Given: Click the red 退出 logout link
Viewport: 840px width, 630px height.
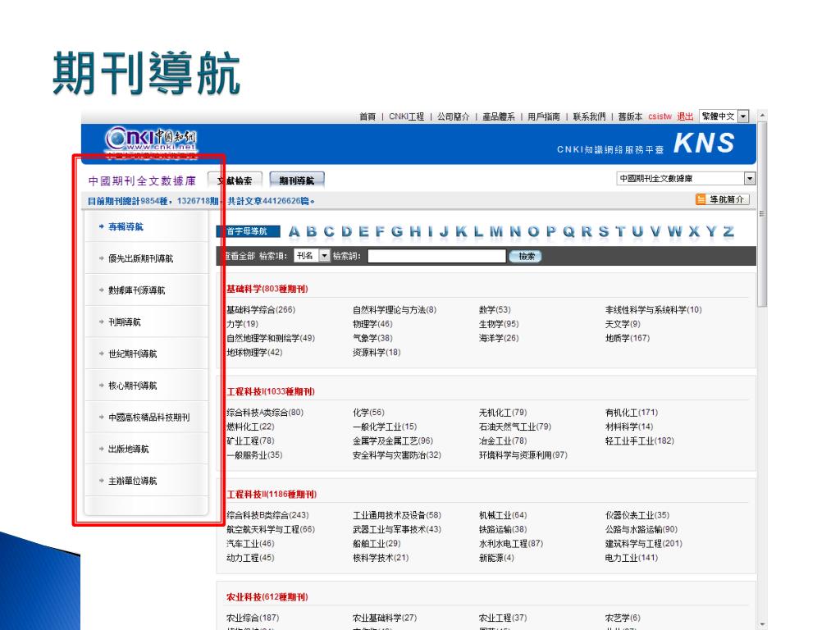Looking at the screenshot, I should (685, 116).
